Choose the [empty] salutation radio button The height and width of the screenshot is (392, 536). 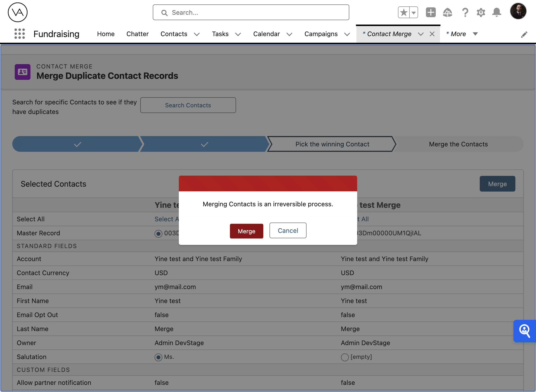345,357
